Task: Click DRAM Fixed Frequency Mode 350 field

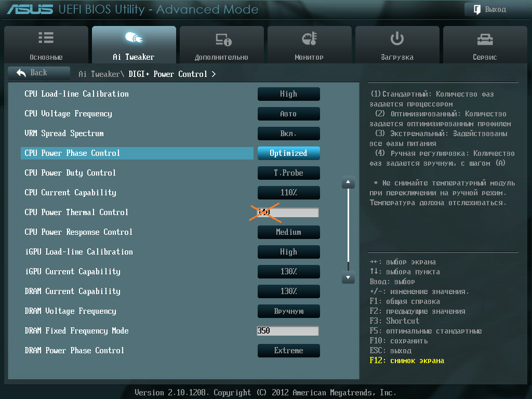Action: click(288, 331)
